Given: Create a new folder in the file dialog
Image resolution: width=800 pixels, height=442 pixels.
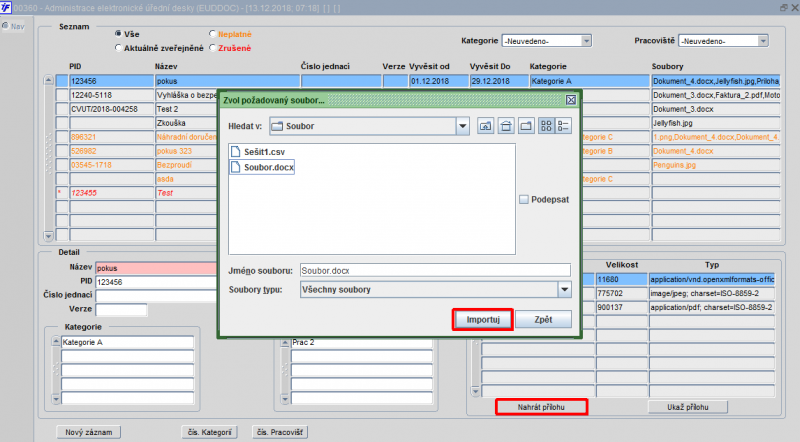Looking at the screenshot, I should (x=526, y=126).
